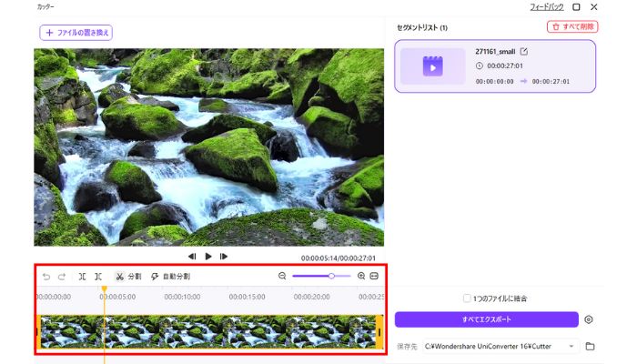
Task: Click the 00:00:20:00 mark on the ruler
Action: pyautogui.click(x=311, y=297)
